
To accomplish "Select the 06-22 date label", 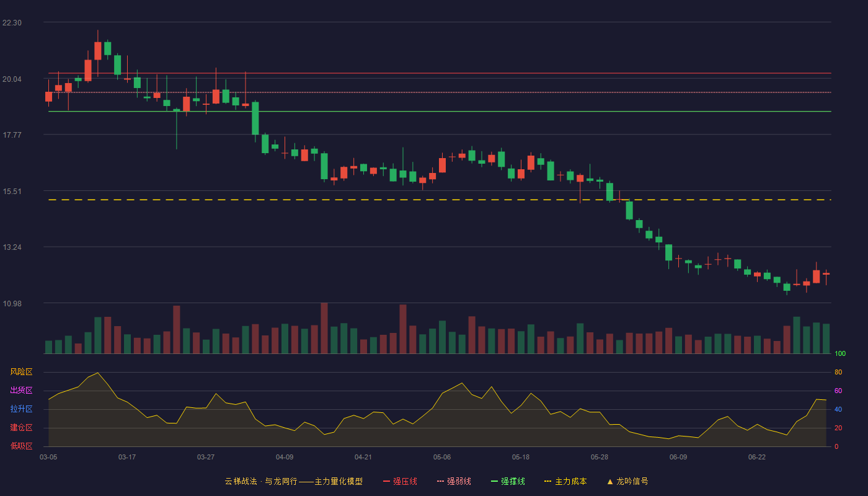I will pos(757,457).
